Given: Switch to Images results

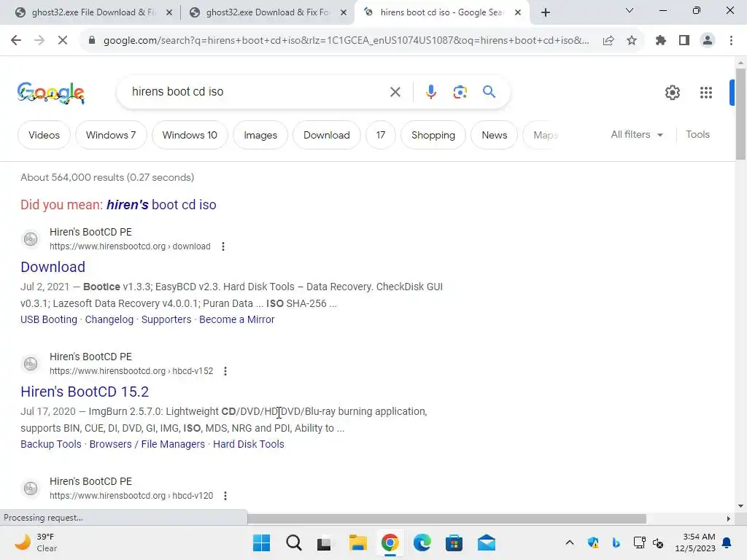Looking at the screenshot, I should click(x=260, y=135).
